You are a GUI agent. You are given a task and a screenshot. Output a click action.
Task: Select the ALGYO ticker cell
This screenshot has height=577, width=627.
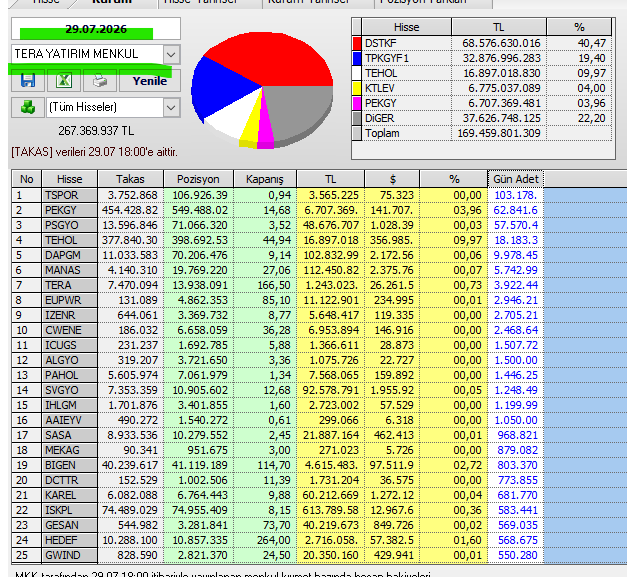pos(70,360)
